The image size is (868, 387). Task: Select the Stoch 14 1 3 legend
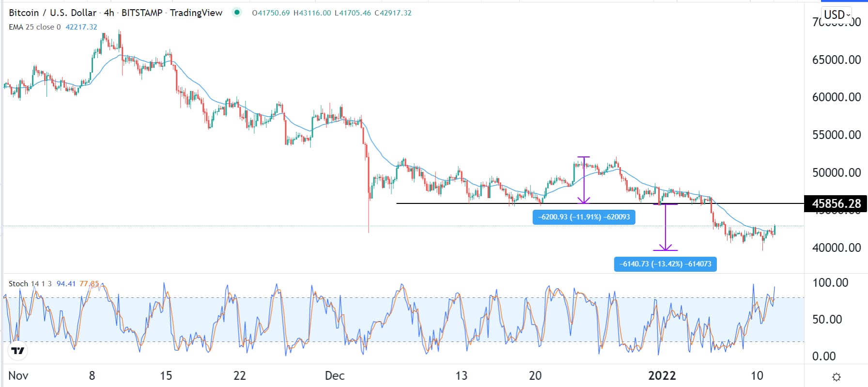coord(30,284)
